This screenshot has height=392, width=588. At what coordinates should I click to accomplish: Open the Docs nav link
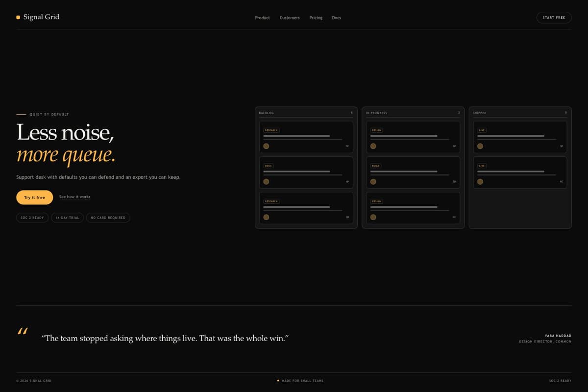tap(336, 18)
